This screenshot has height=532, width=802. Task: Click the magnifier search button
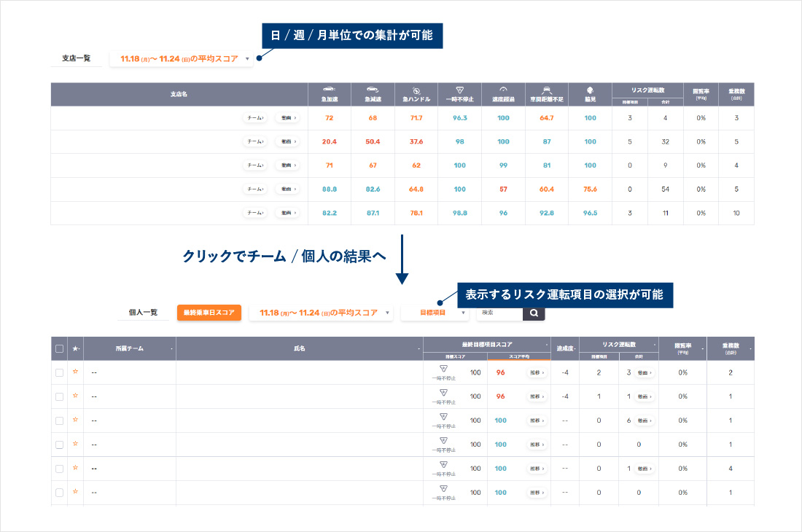pyautogui.click(x=534, y=313)
